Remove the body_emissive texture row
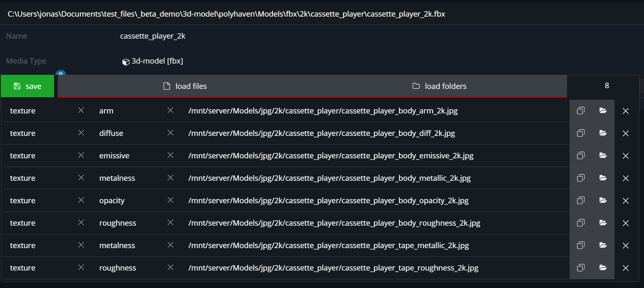This screenshot has height=288, width=644. click(x=625, y=156)
